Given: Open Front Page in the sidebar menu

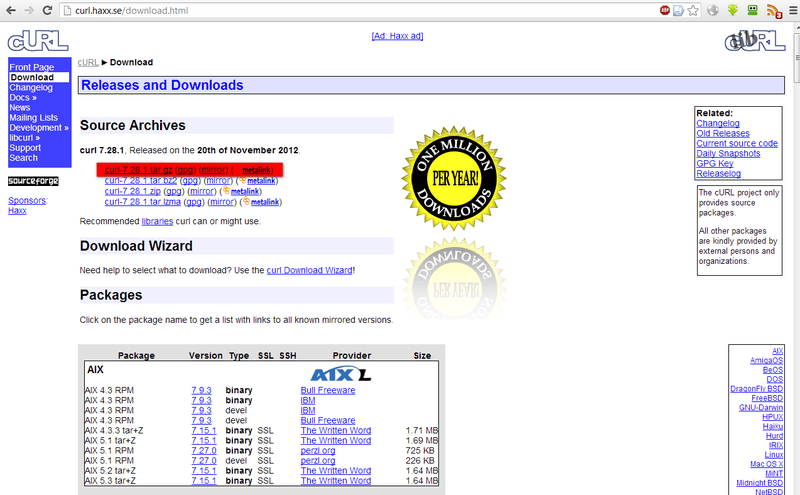Looking at the screenshot, I should 32,67.
